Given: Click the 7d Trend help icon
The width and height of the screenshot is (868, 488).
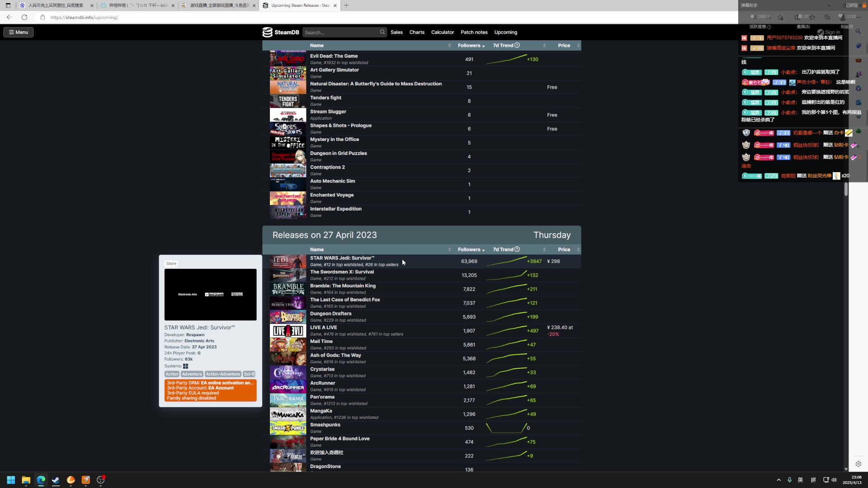Looking at the screenshot, I should [x=517, y=249].
